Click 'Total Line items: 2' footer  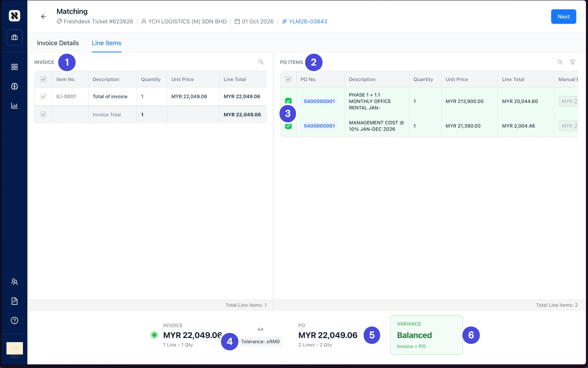tap(557, 305)
